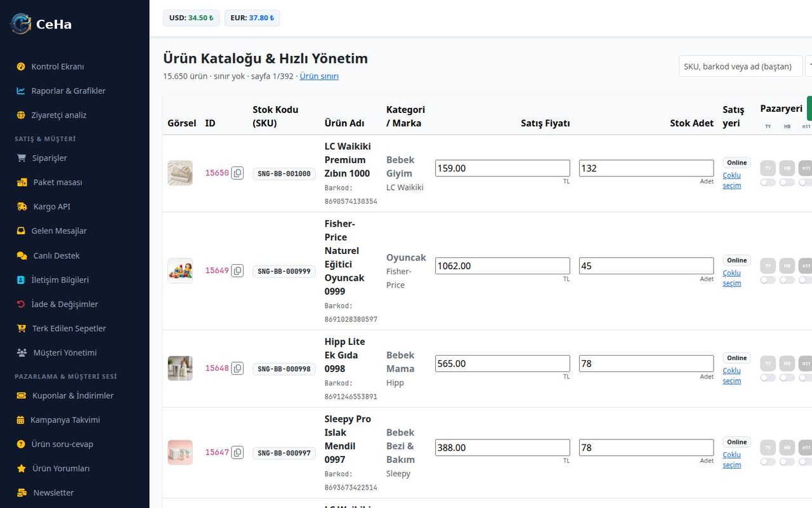Open Kuponlar & İndirimler menu item
The width and height of the screenshot is (812, 508).
(x=74, y=396)
